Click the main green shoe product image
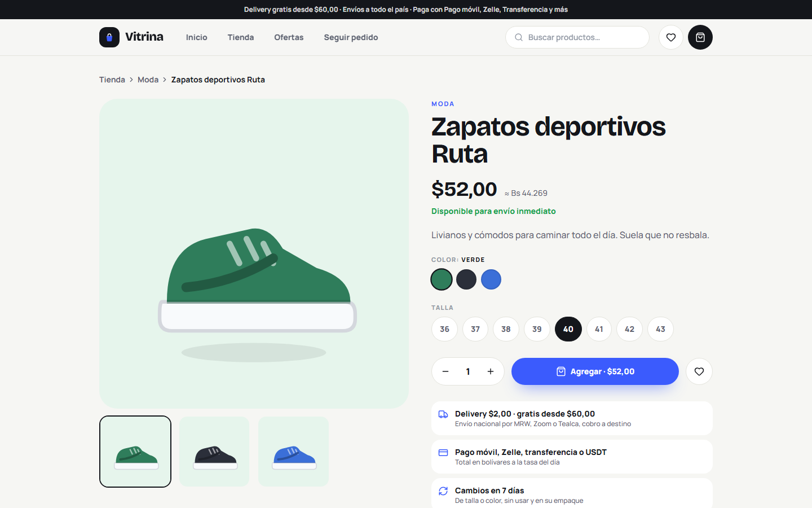812x508 pixels. click(x=254, y=253)
